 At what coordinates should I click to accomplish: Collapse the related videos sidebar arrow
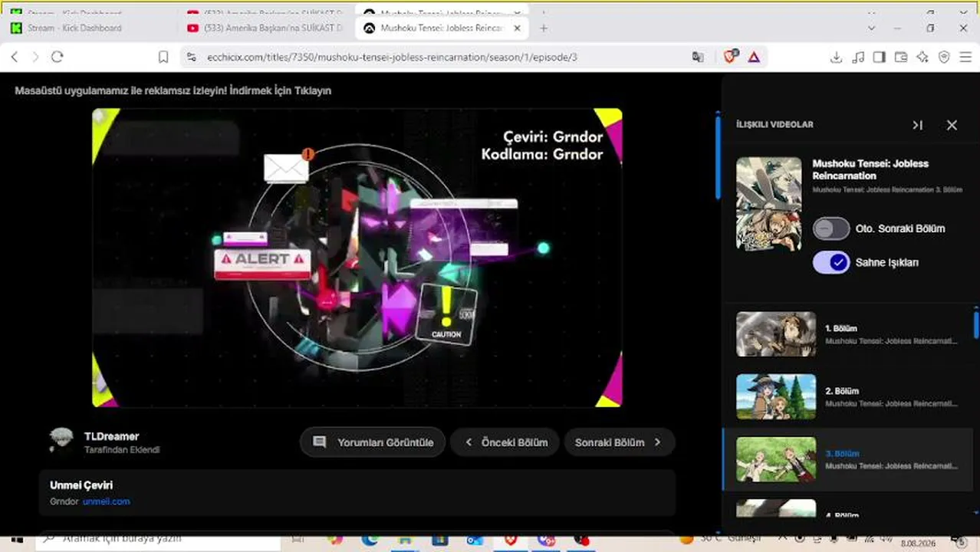click(x=917, y=125)
